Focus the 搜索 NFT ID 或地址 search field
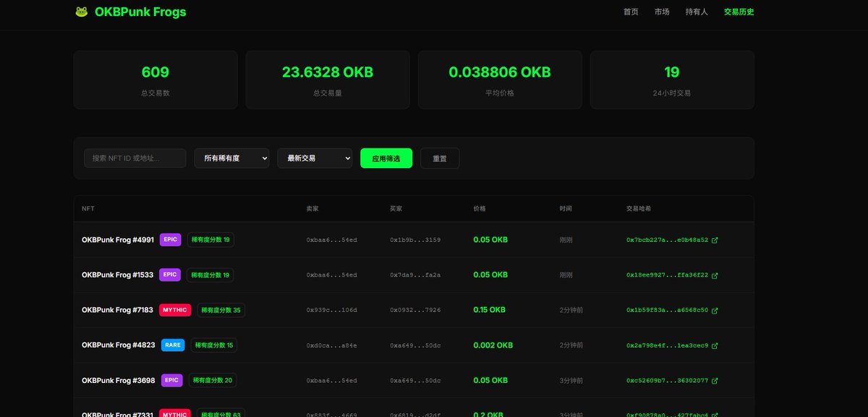Viewport: 868px width, 417px height. [135, 158]
